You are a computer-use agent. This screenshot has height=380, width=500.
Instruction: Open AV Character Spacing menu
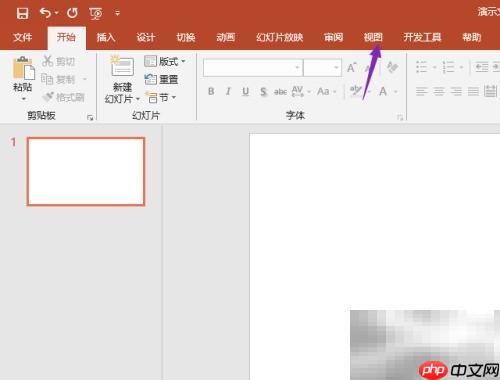(301, 91)
